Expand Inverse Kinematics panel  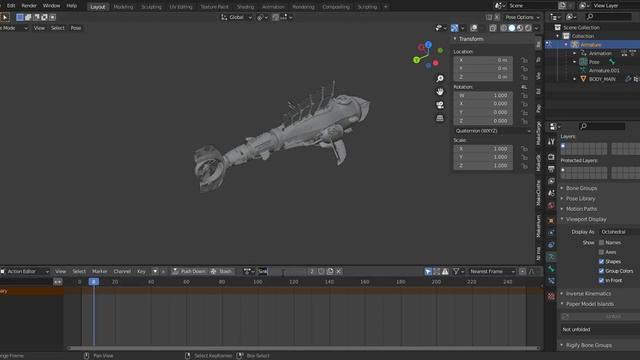(588, 293)
